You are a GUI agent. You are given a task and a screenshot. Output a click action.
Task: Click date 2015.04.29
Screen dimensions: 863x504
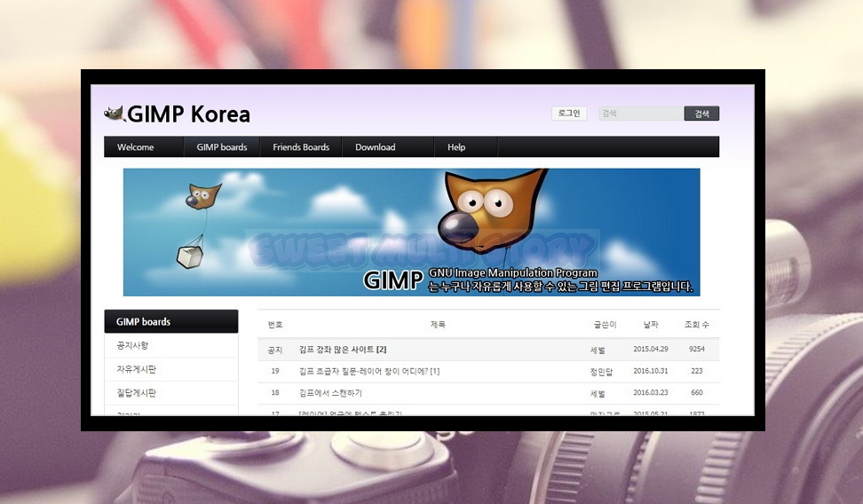(x=651, y=349)
